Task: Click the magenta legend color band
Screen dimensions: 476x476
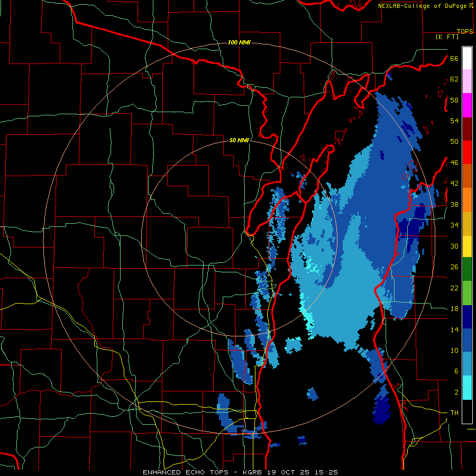Action: point(467,105)
